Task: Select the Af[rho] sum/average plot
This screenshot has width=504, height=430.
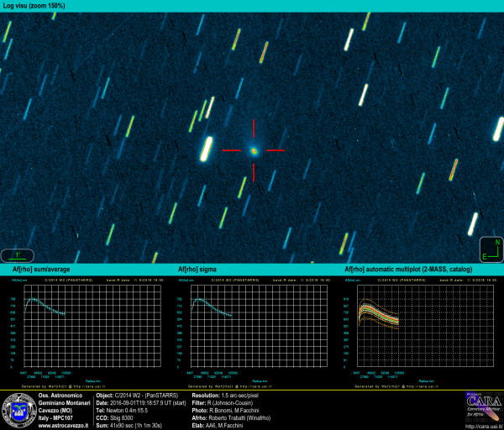Action: [84, 328]
